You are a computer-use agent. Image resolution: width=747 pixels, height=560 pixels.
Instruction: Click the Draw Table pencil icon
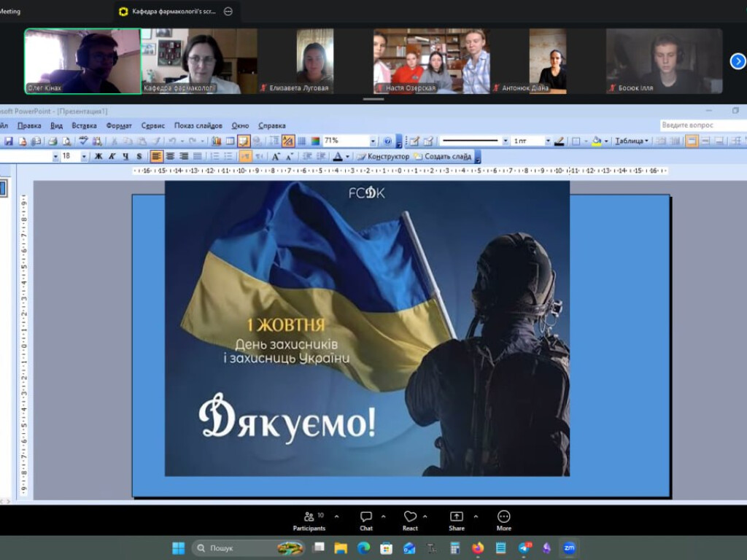tap(414, 141)
